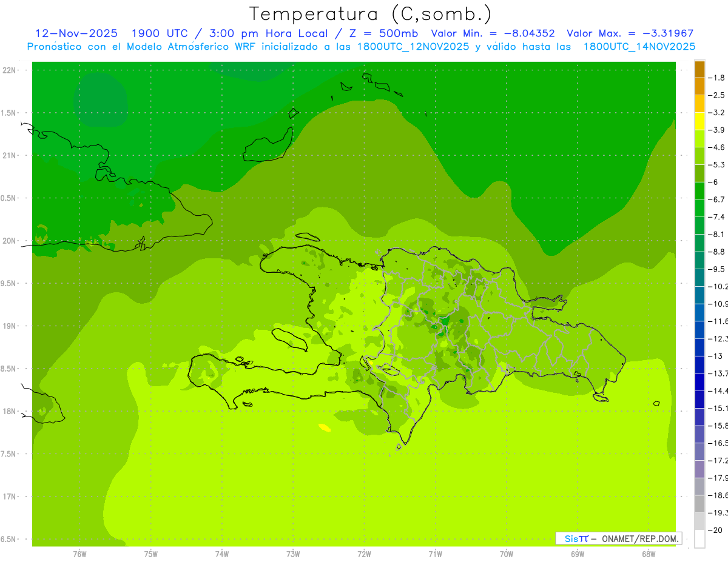Viewport: 728px width, 562px height.
Task: Click the white swatch below -20
Action: [699, 538]
